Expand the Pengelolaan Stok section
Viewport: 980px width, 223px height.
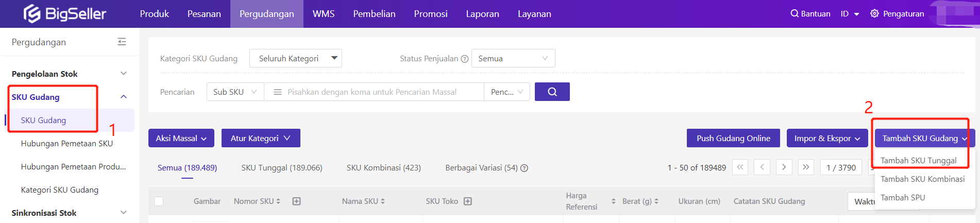tap(69, 74)
